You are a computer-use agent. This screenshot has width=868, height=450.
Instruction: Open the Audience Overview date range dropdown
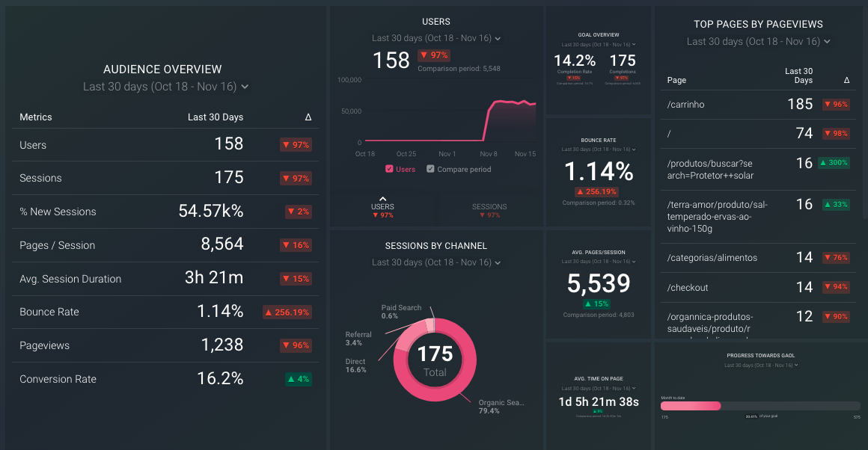[165, 87]
